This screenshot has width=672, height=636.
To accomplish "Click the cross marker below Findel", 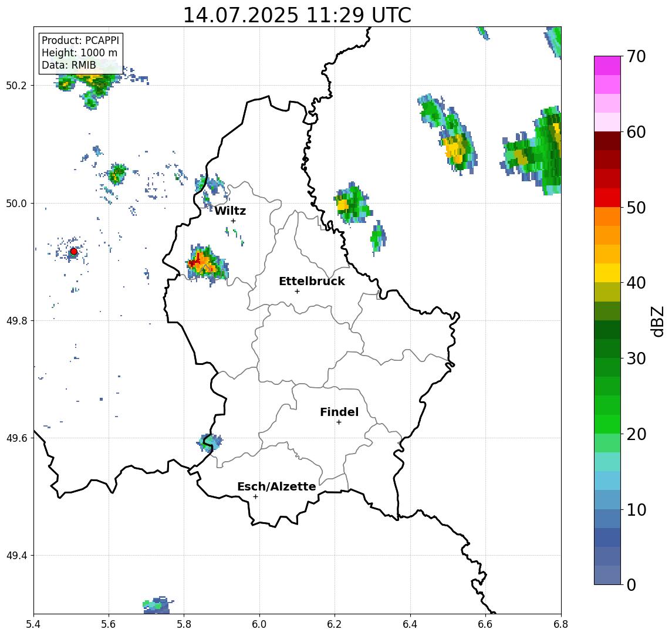I will [x=339, y=422].
